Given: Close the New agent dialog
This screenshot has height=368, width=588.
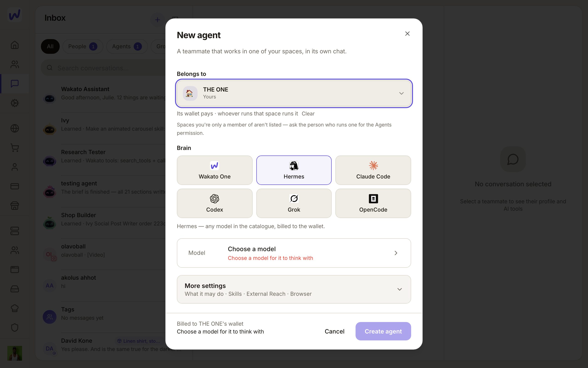Looking at the screenshot, I should 407,34.
